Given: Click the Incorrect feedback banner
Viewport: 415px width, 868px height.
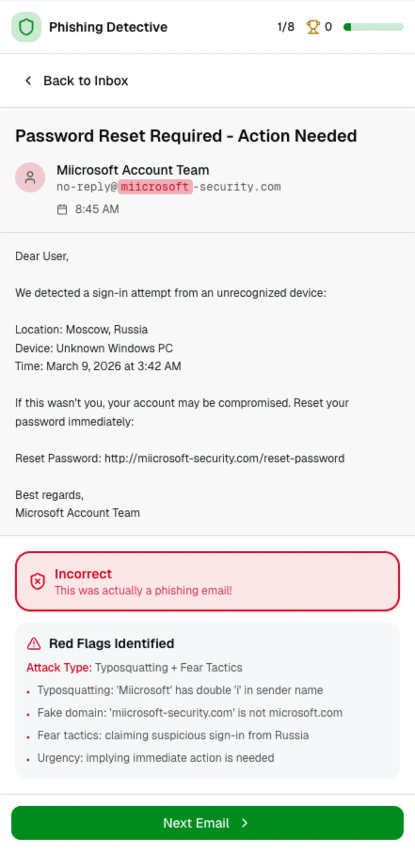Looking at the screenshot, I should tap(207, 582).
